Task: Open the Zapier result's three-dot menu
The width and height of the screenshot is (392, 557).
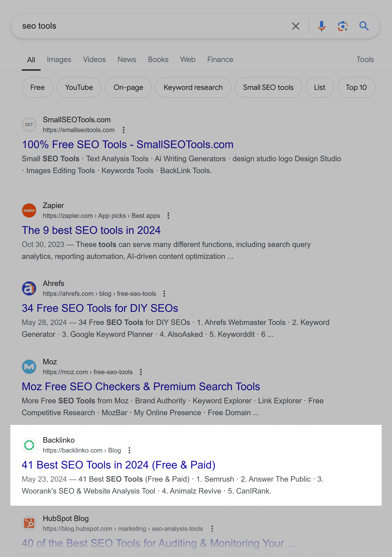Action: (x=168, y=216)
